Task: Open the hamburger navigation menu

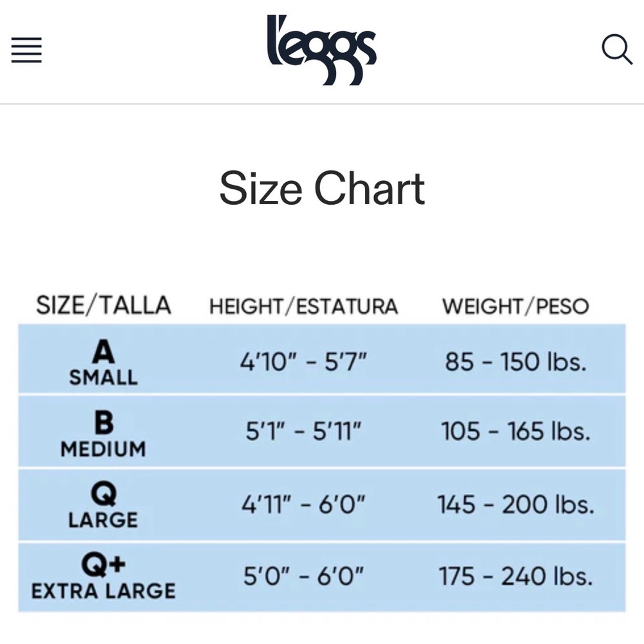Action: [x=26, y=50]
